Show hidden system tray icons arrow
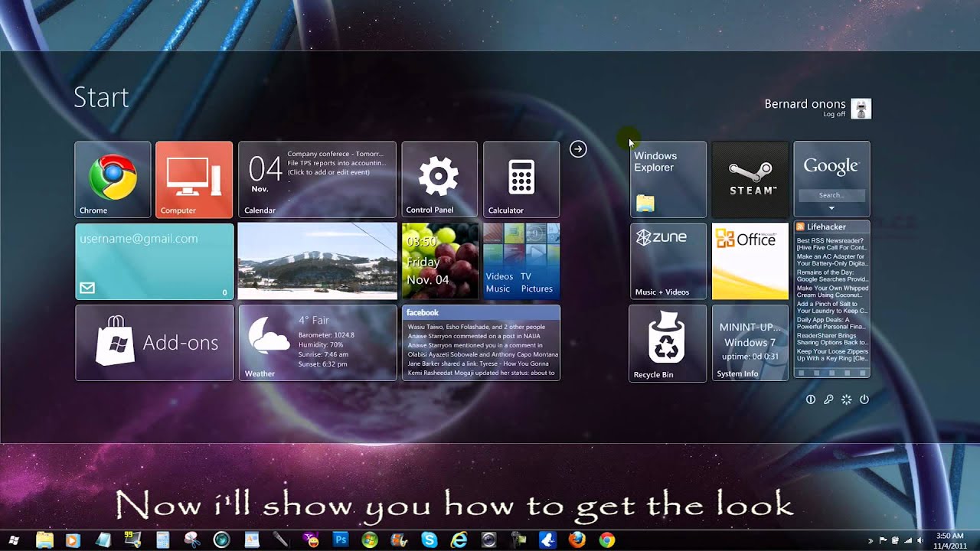Image resolution: width=980 pixels, height=551 pixels. coord(871,541)
